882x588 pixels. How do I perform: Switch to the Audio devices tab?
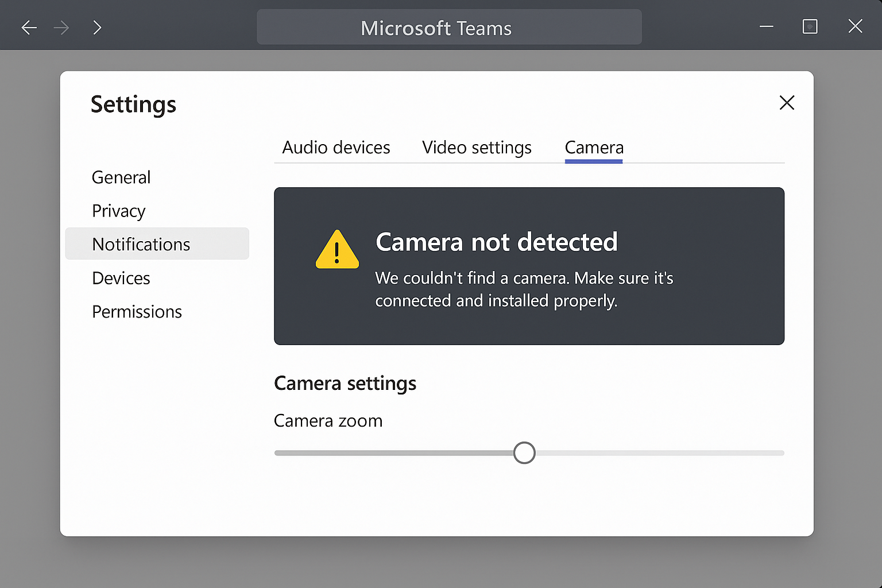(336, 148)
